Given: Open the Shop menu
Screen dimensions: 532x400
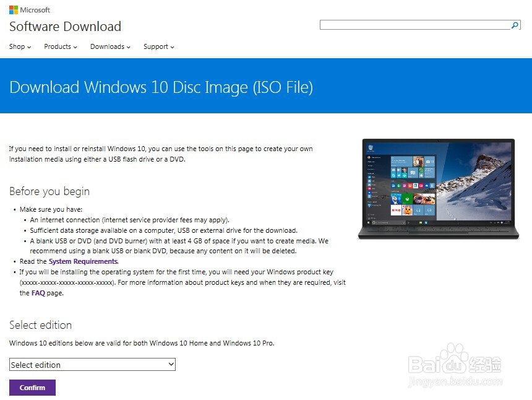Looking at the screenshot, I should [20, 46].
